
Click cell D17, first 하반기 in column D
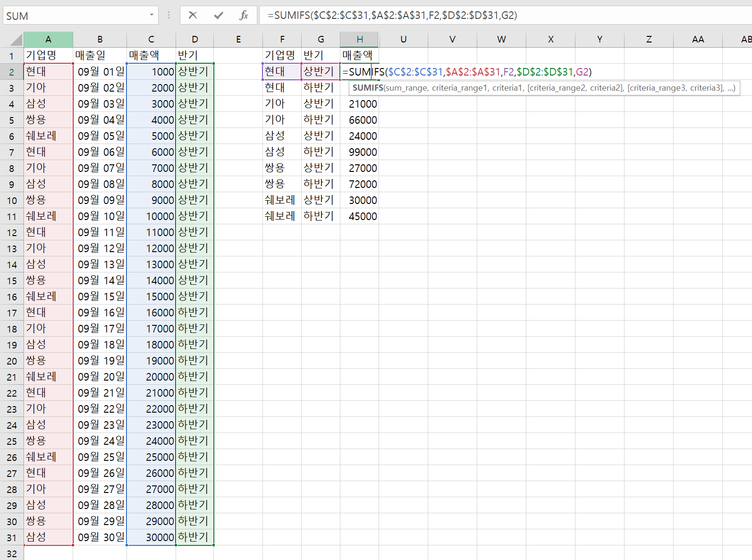click(x=195, y=313)
